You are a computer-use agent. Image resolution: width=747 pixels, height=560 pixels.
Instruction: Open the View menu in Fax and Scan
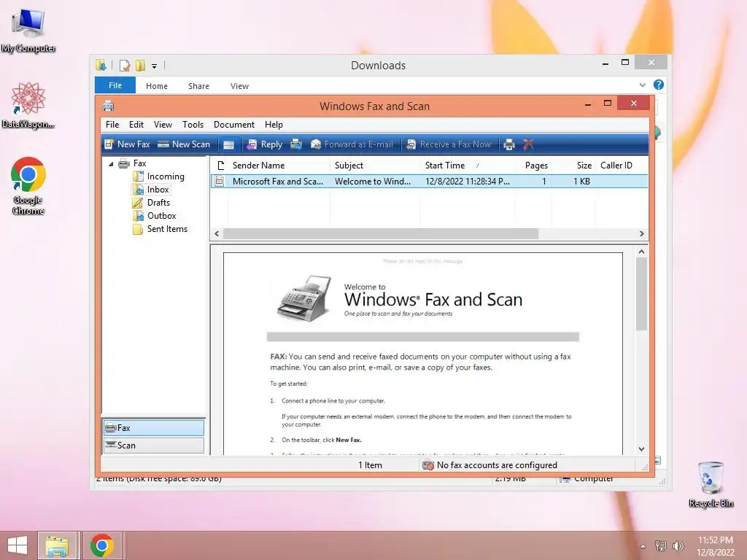[x=163, y=125]
